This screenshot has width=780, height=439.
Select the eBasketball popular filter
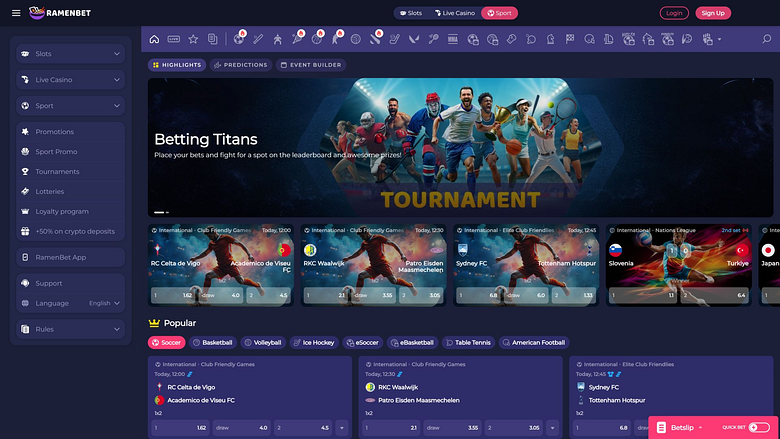point(412,343)
